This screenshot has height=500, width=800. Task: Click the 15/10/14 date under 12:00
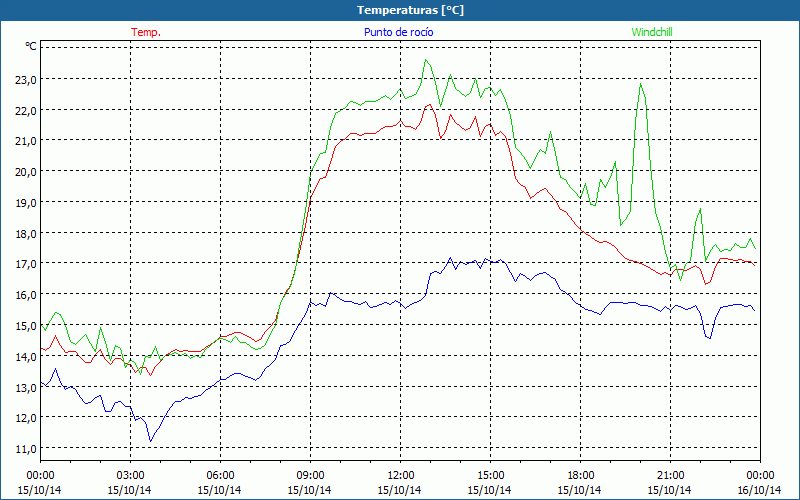(x=399, y=490)
